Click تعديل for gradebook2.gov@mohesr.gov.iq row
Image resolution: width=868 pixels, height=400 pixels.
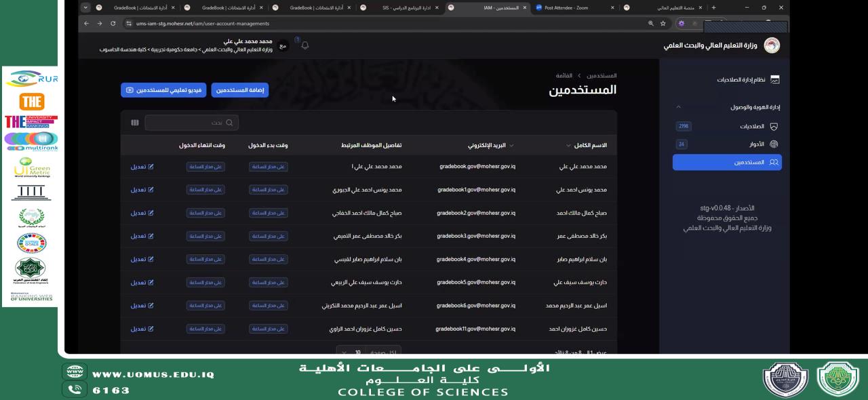coord(142,213)
